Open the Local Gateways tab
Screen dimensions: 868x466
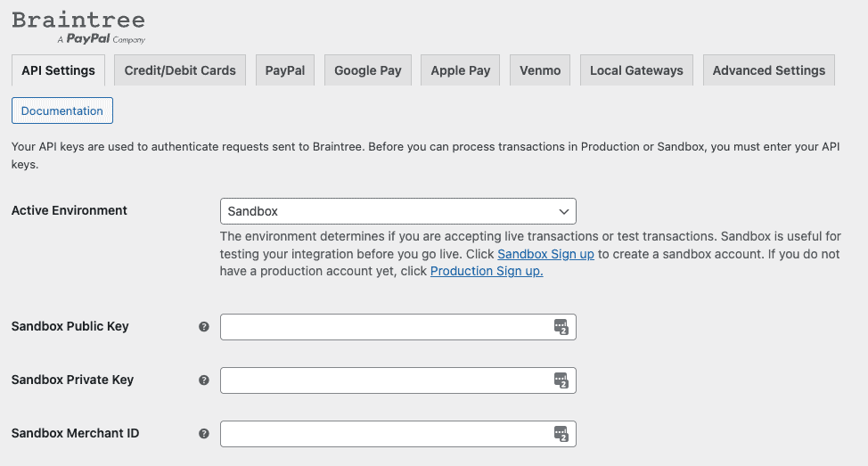[x=636, y=70]
